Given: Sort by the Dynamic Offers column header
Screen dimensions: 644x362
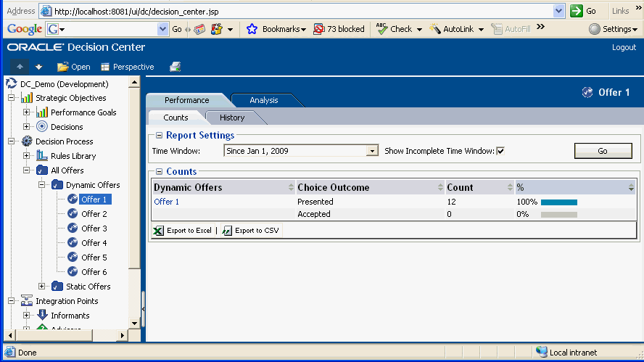Looking at the screenshot, I should [x=223, y=187].
